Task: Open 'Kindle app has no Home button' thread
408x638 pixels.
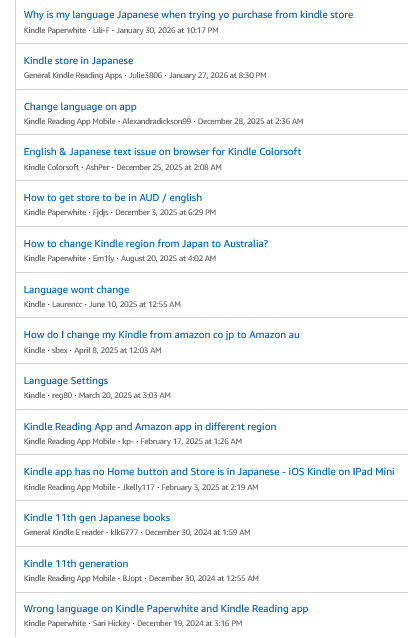Action: click(209, 472)
